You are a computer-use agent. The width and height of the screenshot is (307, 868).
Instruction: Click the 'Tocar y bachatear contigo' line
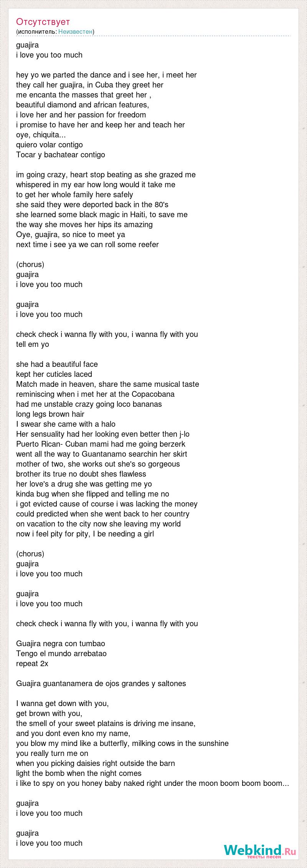(61, 155)
